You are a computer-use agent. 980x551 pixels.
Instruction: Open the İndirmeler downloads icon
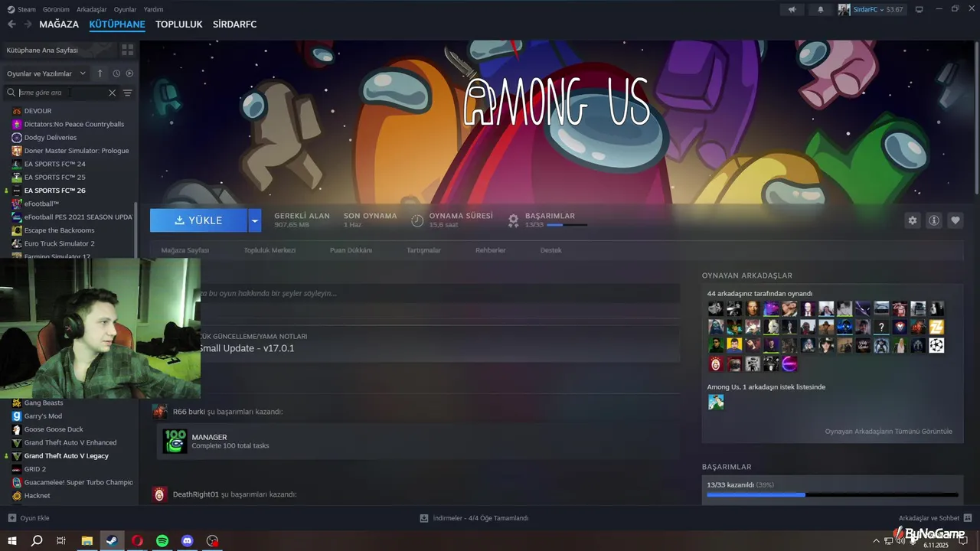pos(424,518)
